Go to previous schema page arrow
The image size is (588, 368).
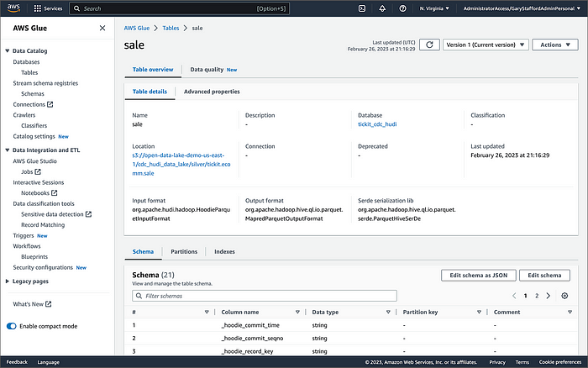[514, 296]
